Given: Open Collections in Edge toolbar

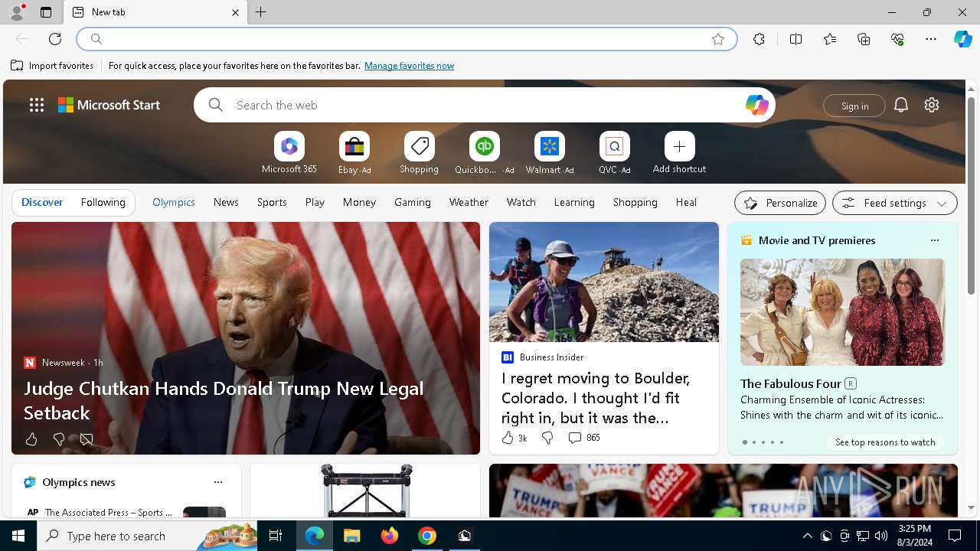Looking at the screenshot, I should 864,39.
